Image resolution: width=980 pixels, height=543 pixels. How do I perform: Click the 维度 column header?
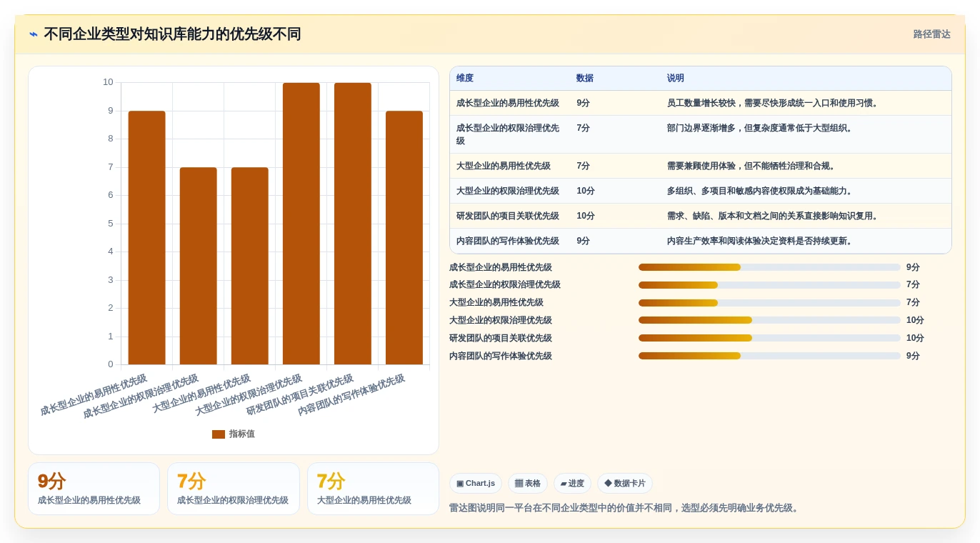pos(465,79)
